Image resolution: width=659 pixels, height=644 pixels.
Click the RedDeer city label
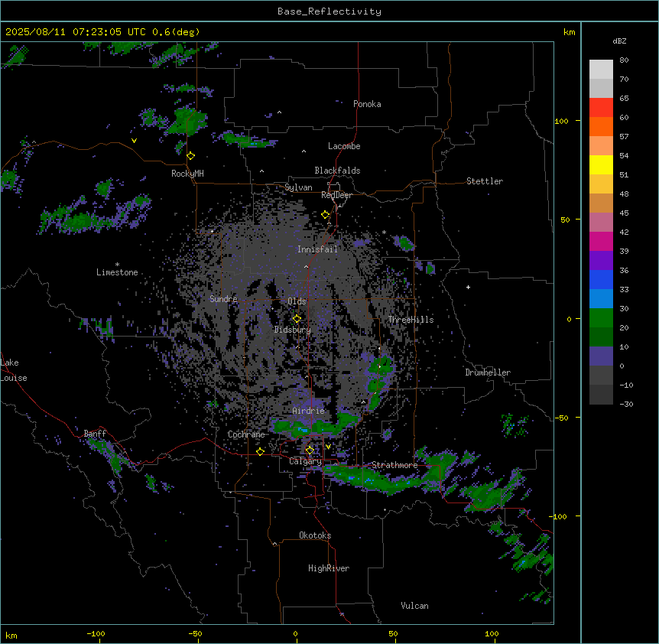click(336, 195)
